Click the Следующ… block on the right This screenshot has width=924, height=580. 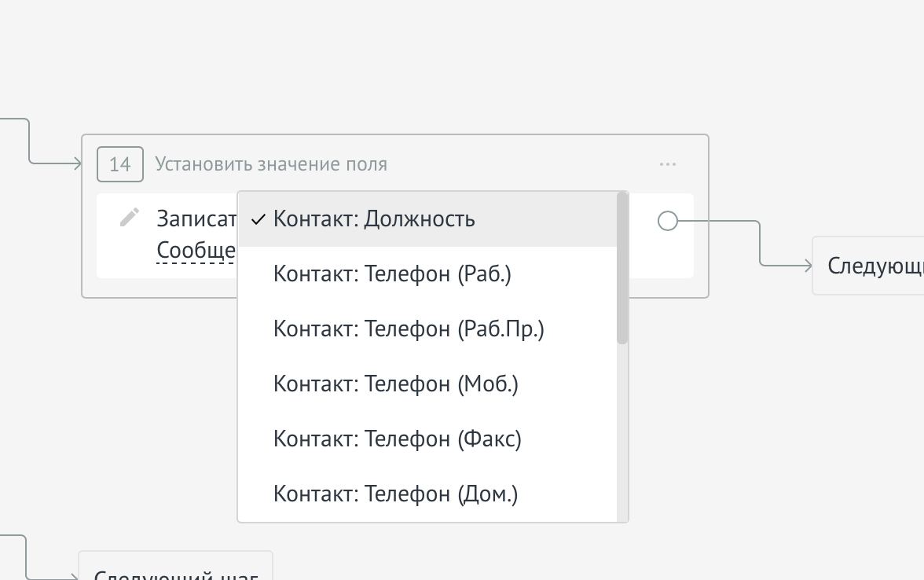pos(872,266)
